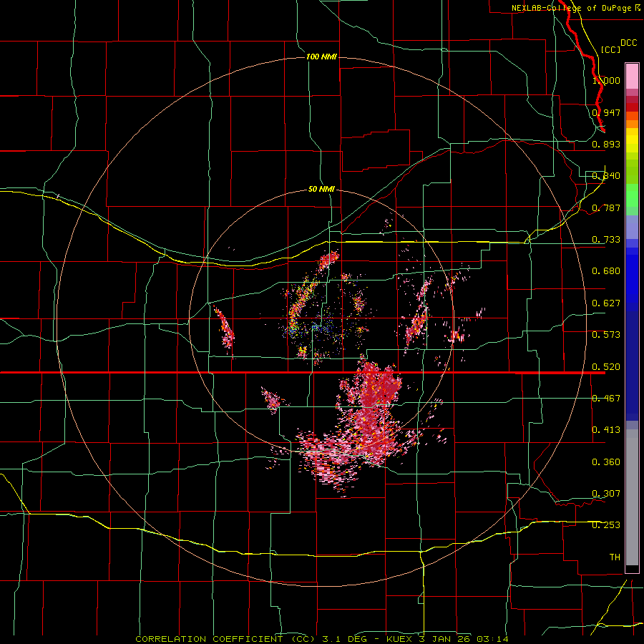Select the 0.893 legend value
Viewport: 644px width, 644px height.
606,144
